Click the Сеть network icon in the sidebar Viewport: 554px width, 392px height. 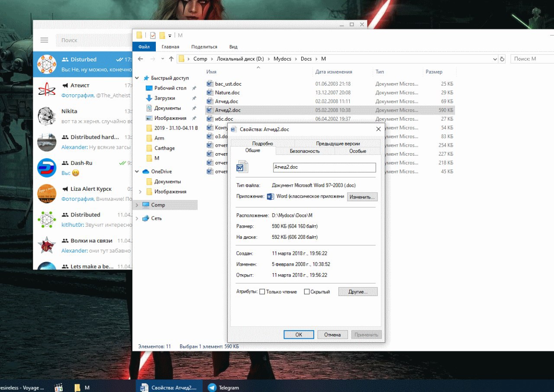[146, 218]
